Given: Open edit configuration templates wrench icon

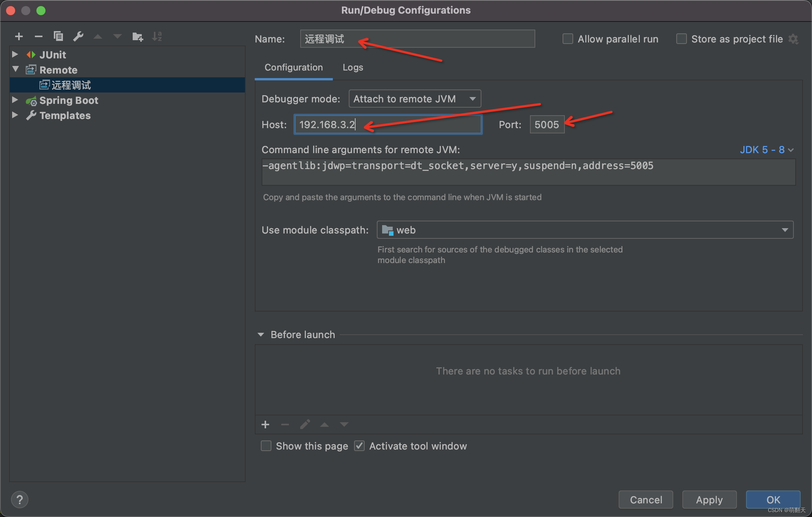Looking at the screenshot, I should tap(78, 36).
